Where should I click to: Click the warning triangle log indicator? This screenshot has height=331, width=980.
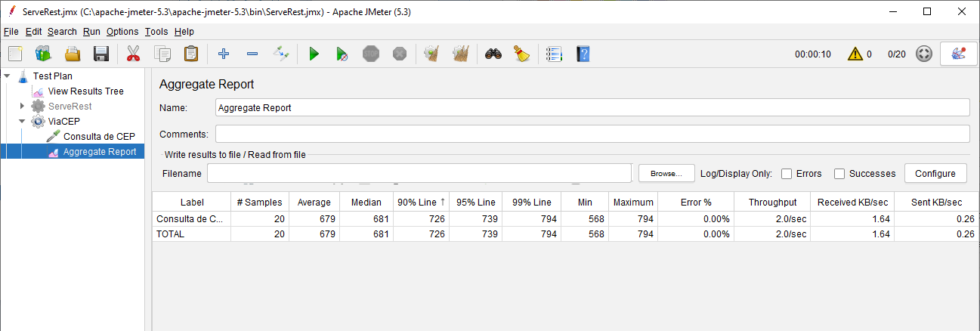point(855,54)
